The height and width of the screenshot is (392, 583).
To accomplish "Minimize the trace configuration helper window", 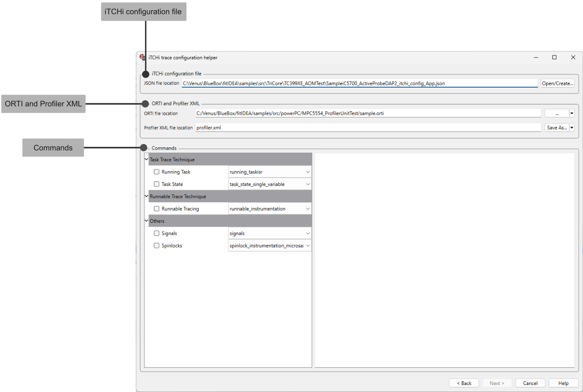I will 536,57.
